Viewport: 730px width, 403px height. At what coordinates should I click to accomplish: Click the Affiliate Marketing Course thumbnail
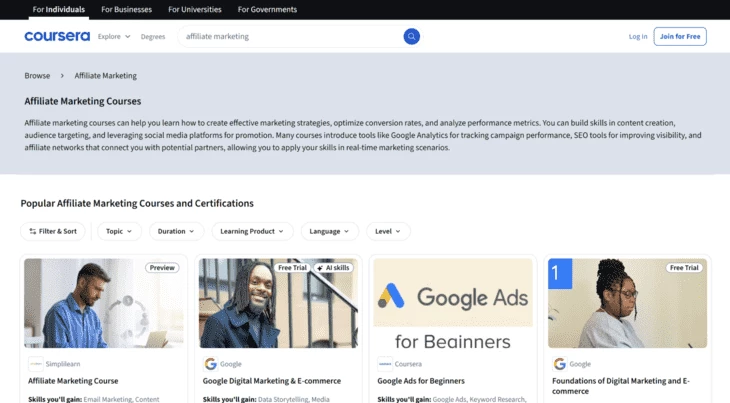[x=104, y=303]
